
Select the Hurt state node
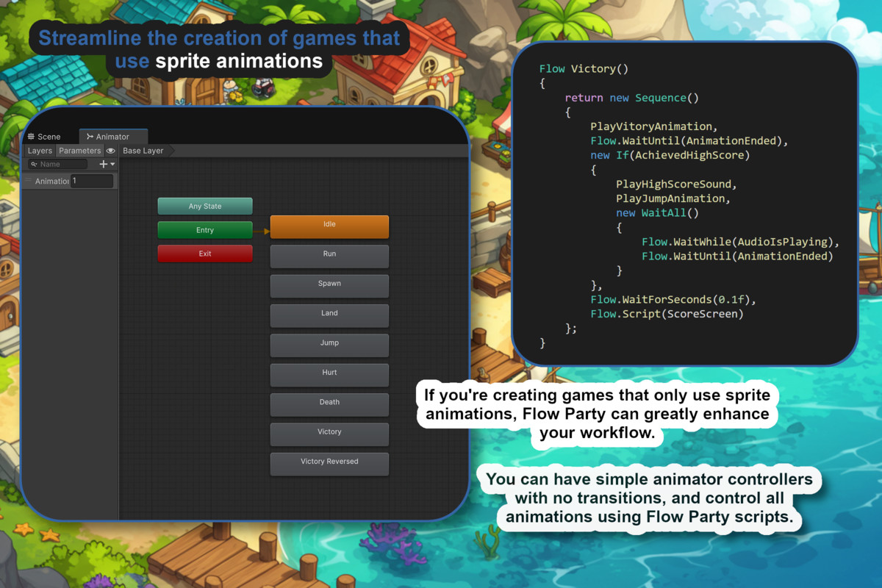tap(329, 375)
